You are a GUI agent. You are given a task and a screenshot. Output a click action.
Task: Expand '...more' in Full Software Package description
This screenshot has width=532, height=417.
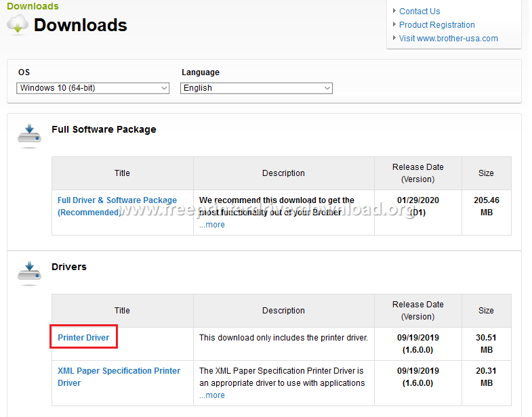212,225
